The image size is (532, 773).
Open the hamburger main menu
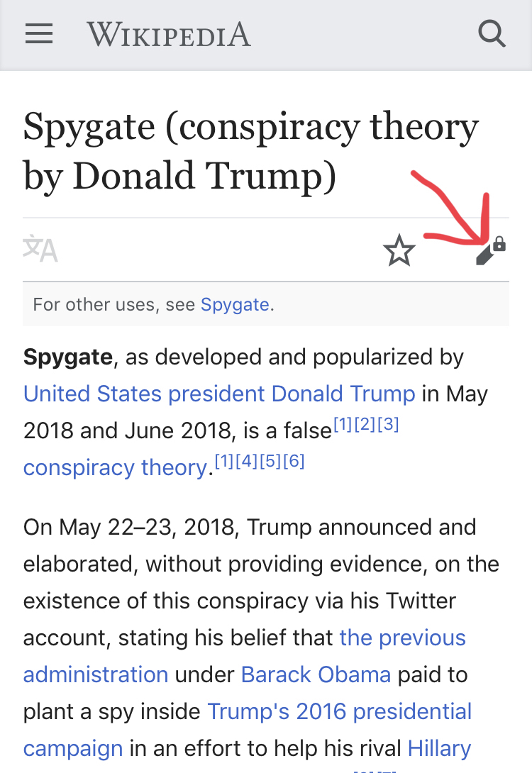pos(39,34)
